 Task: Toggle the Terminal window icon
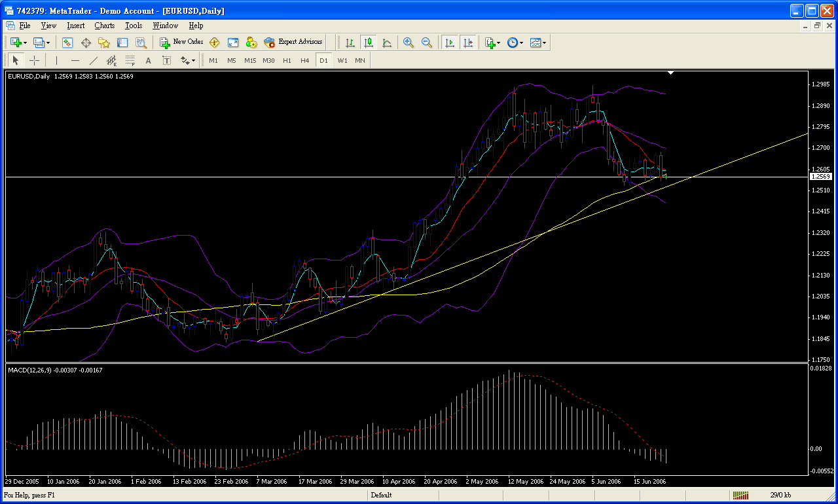[122, 43]
